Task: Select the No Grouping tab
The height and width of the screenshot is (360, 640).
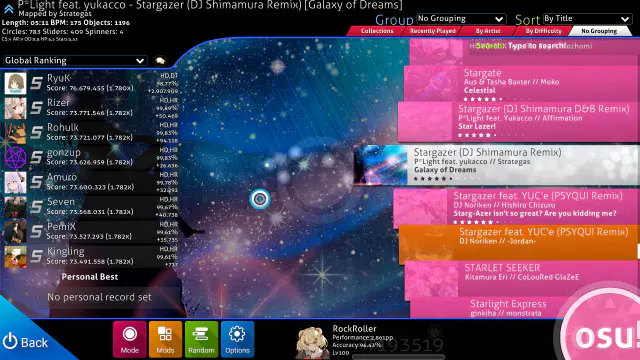Action: click(x=599, y=31)
